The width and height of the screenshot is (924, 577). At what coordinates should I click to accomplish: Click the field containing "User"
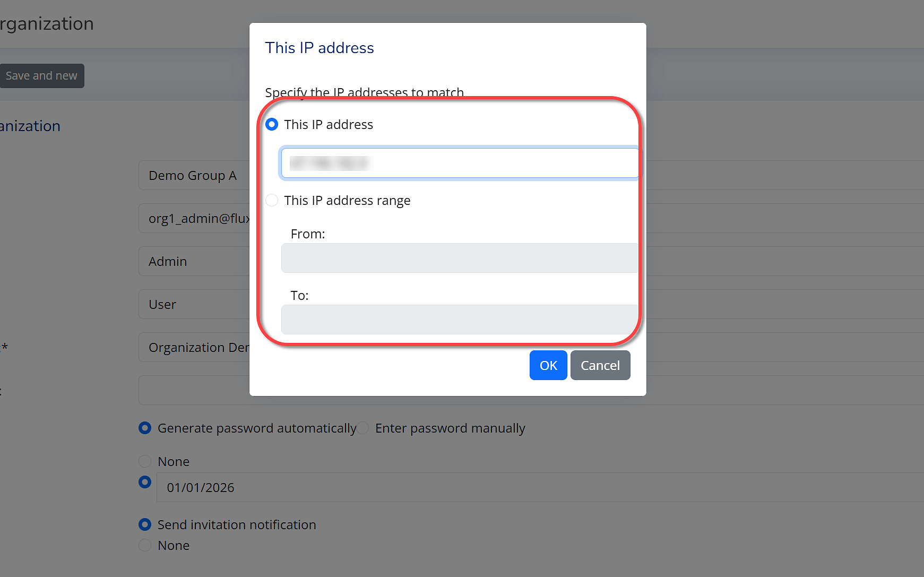point(193,305)
